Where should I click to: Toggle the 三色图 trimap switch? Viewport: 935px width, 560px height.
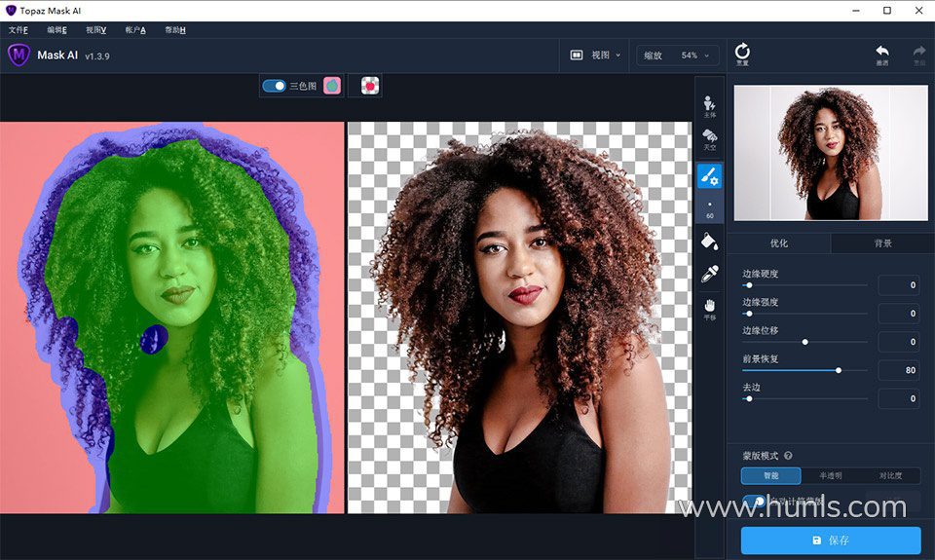pyautogui.click(x=275, y=86)
